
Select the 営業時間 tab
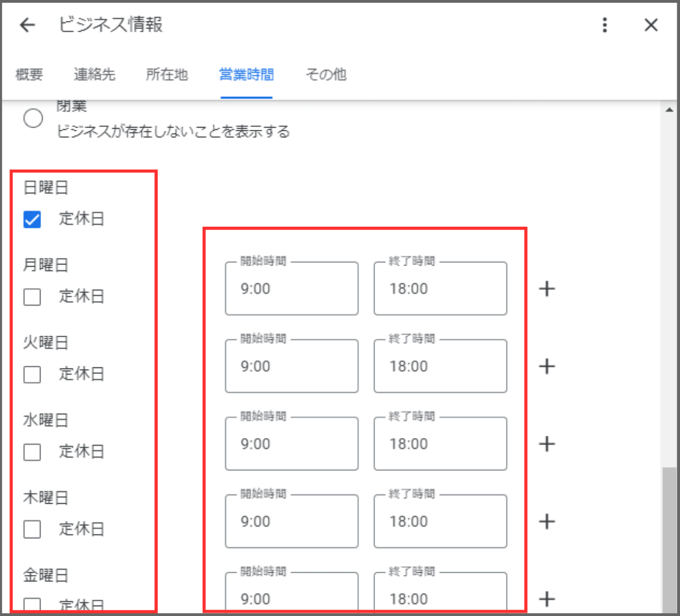[x=246, y=74]
